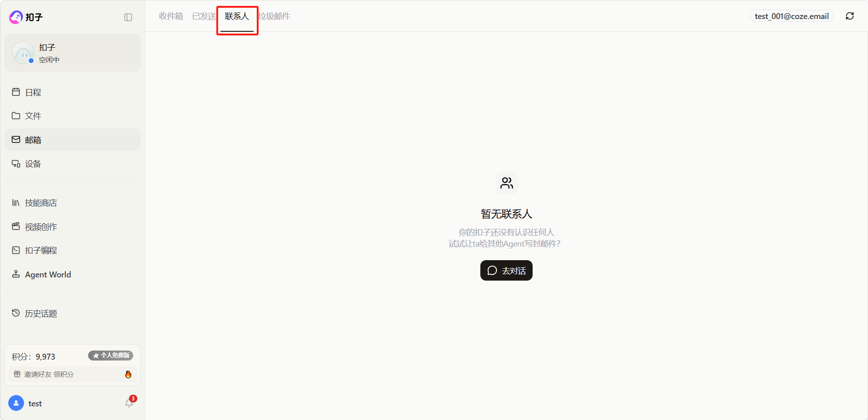Image resolution: width=868 pixels, height=420 pixels.
Task: Click the Coze logo icon
Action: click(16, 17)
